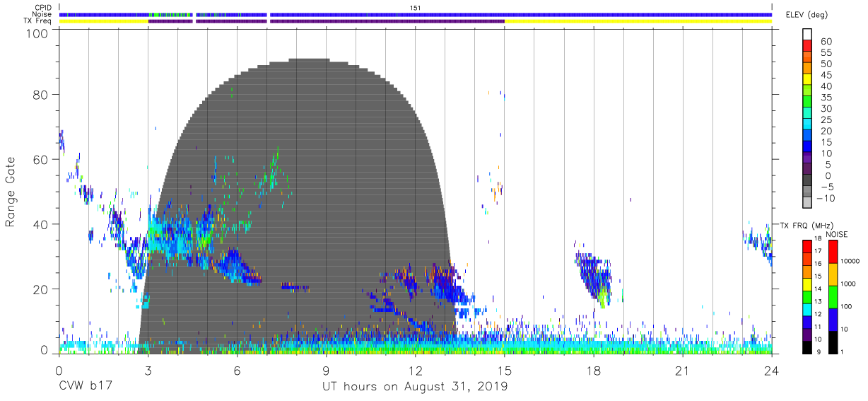Click the purple section of TX Freq strip
The image size is (868, 401).
(x=327, y=21)
